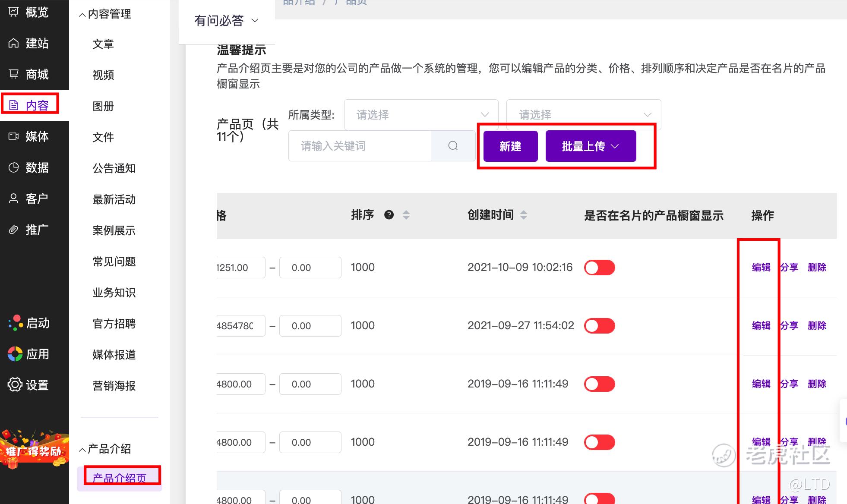The image size is (847, 504).
Task: Click the search magnifier icon button
Action: [x=453, y=146]
